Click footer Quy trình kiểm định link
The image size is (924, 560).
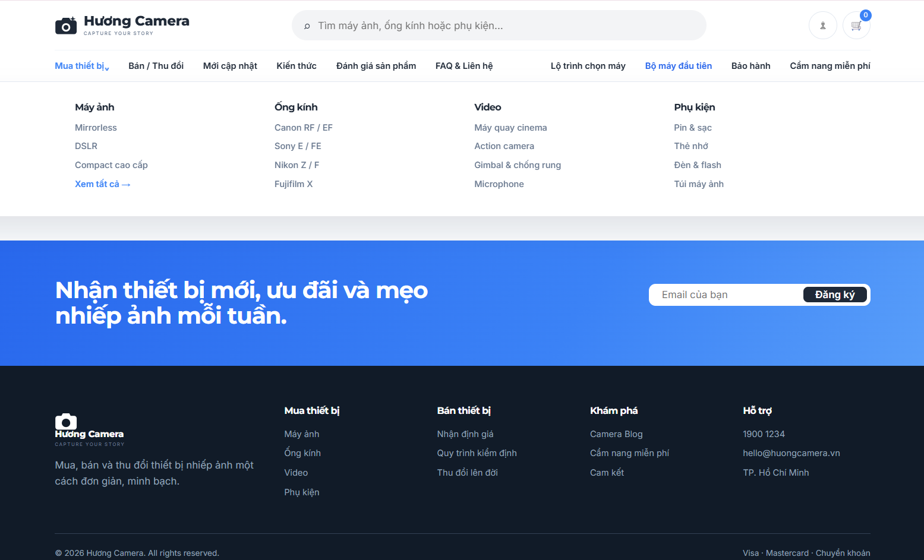(x=477, y=453)
